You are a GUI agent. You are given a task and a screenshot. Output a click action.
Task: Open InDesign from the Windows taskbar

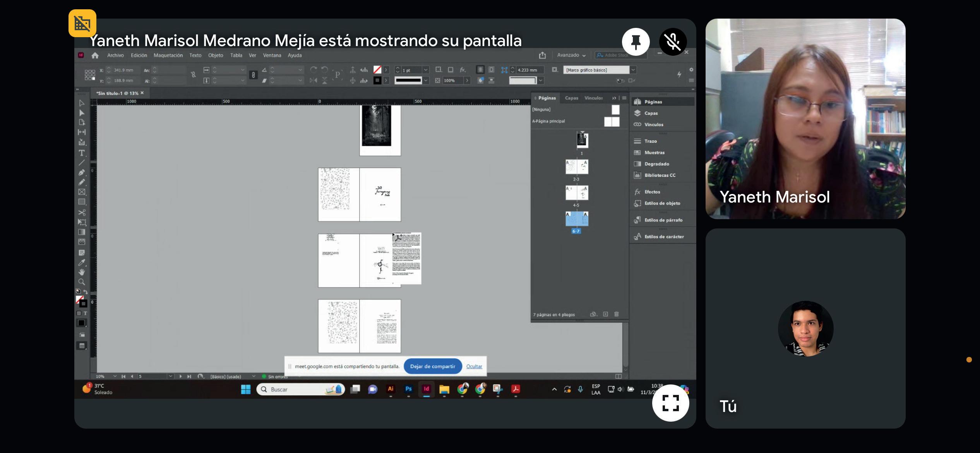click(x=426, y=389)
